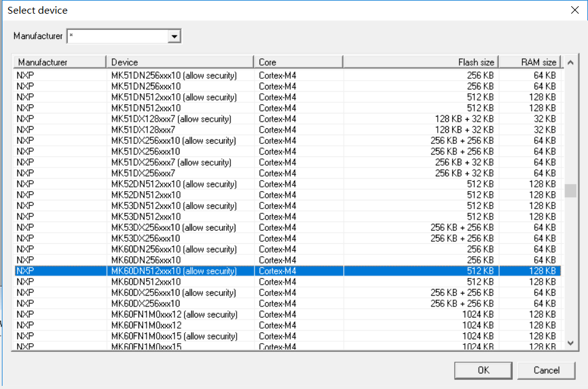This screenshot has width=588, height=389.
Task: Sort by the RAM size column header
Action: [x=530, y=62]
